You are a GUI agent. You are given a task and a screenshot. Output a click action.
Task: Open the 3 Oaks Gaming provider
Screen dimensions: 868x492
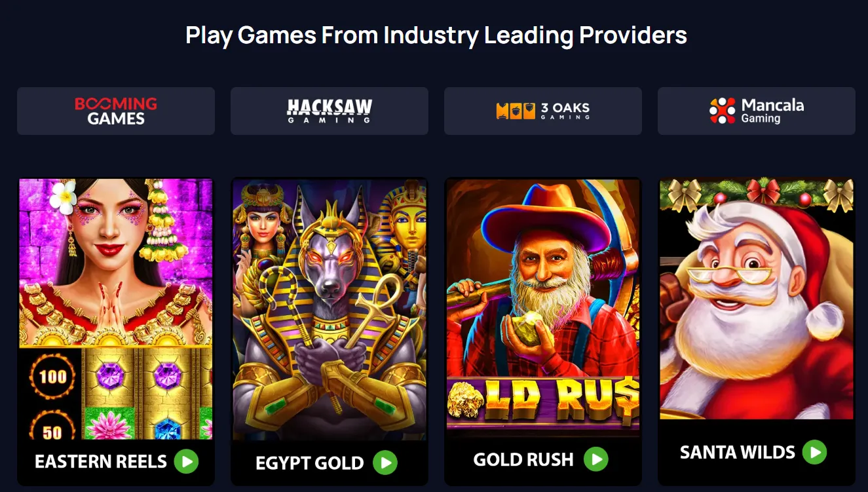point(543,111)
